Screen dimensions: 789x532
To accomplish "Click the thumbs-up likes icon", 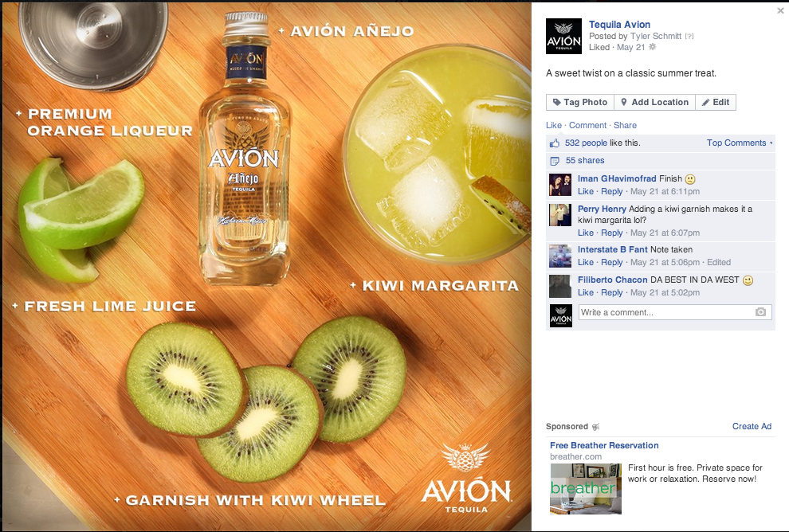I will (555, 143).
